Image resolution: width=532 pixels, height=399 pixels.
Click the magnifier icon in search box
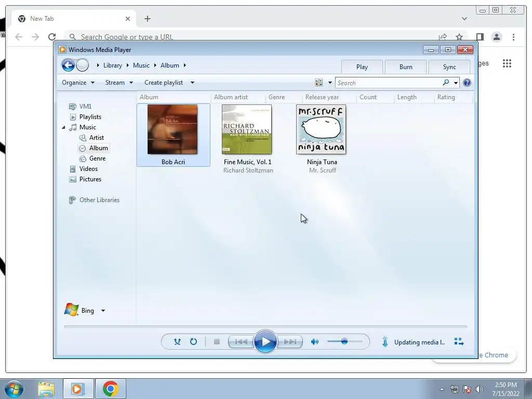(x=446, y=83)
